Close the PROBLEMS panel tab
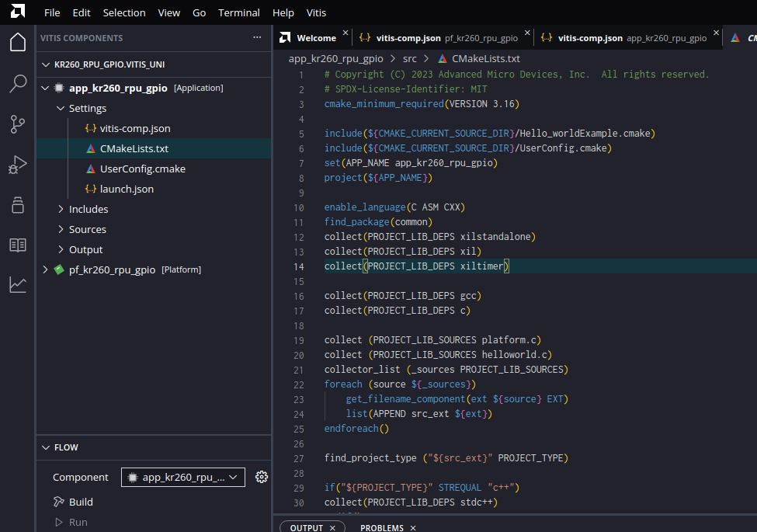This screenshot has width=757, height=532. 413,528
